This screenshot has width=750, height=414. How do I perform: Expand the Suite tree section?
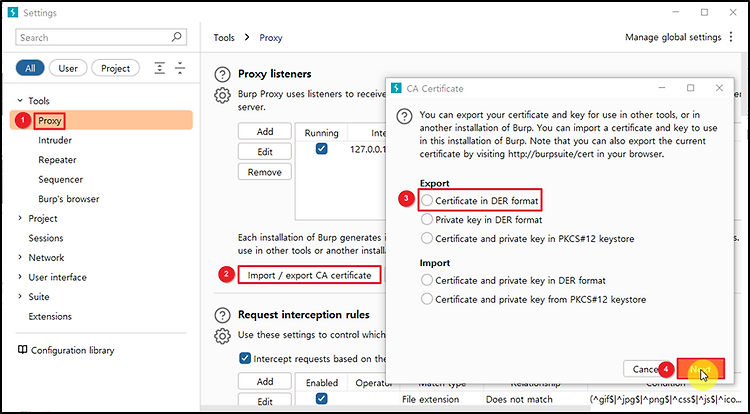tap(20, 296)
